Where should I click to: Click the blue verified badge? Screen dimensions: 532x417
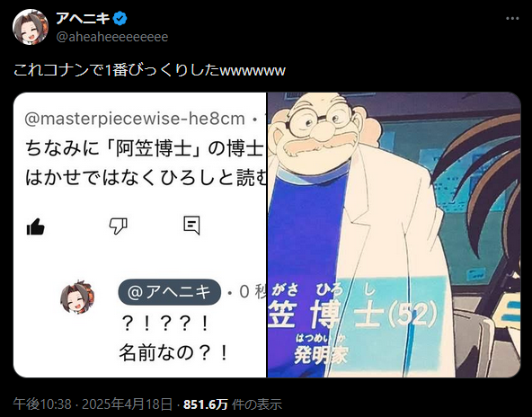(x=120, y=19)
